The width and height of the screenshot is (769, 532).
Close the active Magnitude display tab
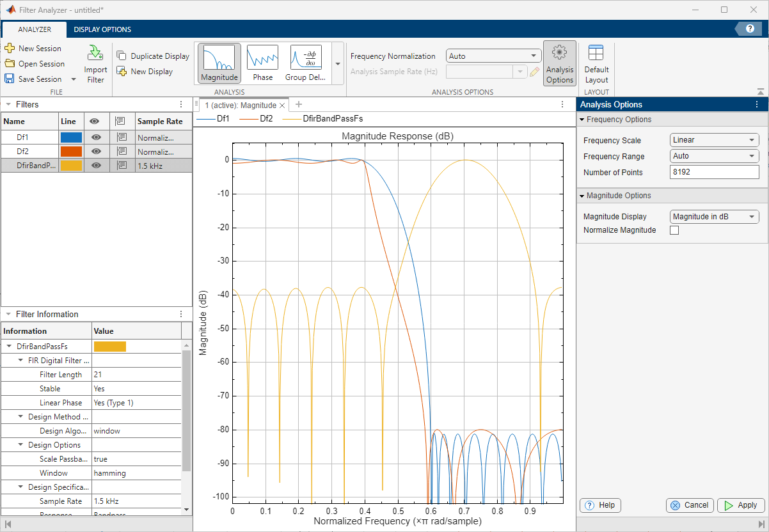pyautogui.click(x=282, y=106)
